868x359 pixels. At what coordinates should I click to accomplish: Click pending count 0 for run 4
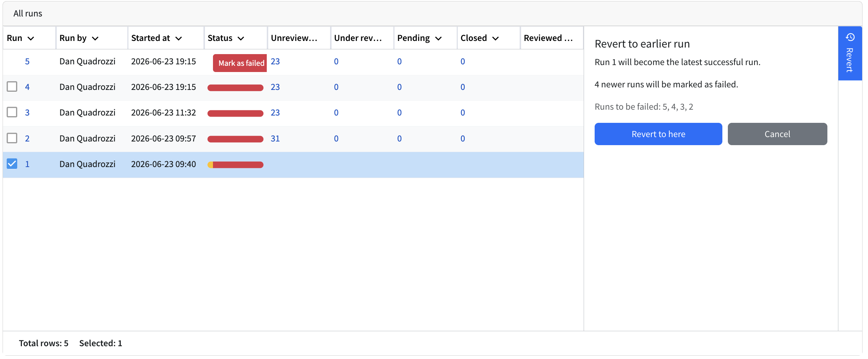point(400,87)
